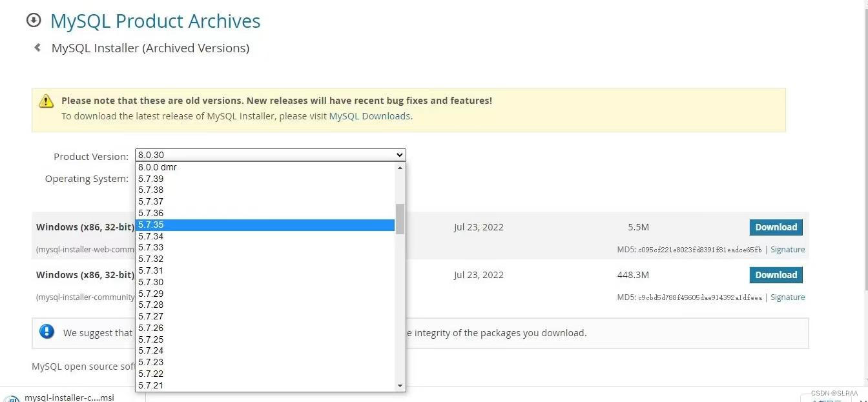Select version 5.7.36 option
This screenshot has width=868, height=402.
click(x=265, y=214)
